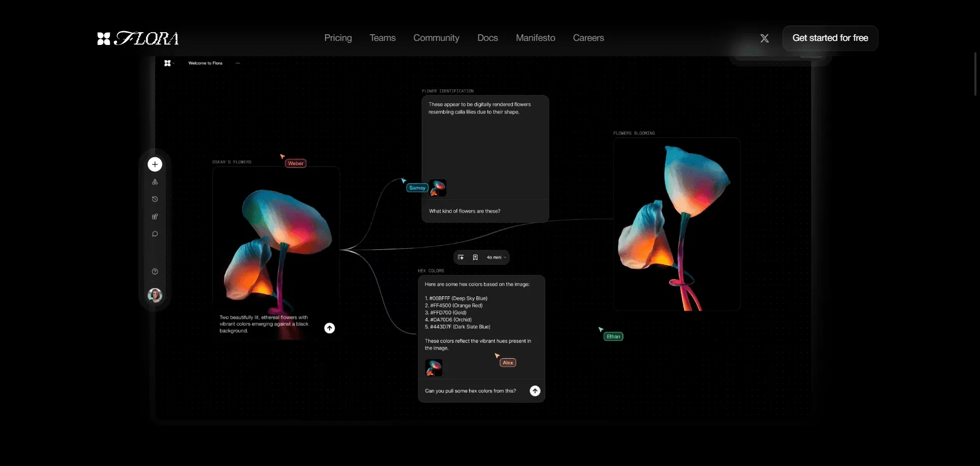The width and height of the screenshot is (980, 466).
Task: Send the hex colors prompt with the arrow button
Action: (534, 390)
